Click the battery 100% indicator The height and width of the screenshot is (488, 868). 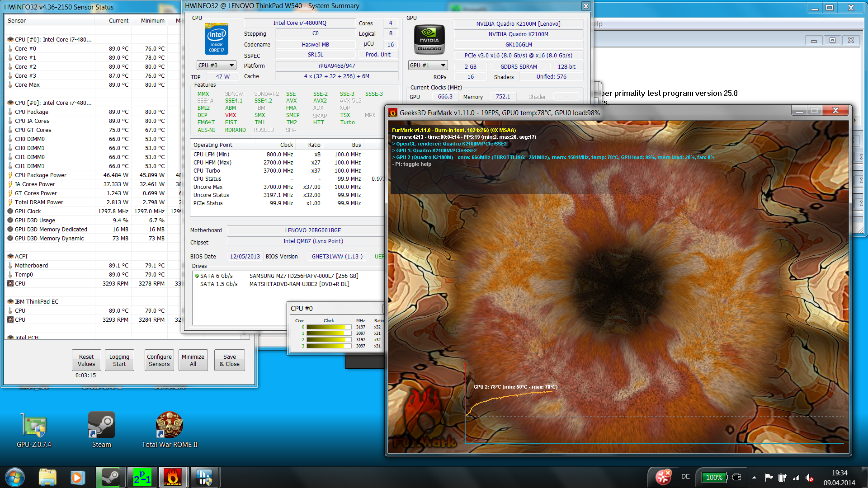[714, 477]
